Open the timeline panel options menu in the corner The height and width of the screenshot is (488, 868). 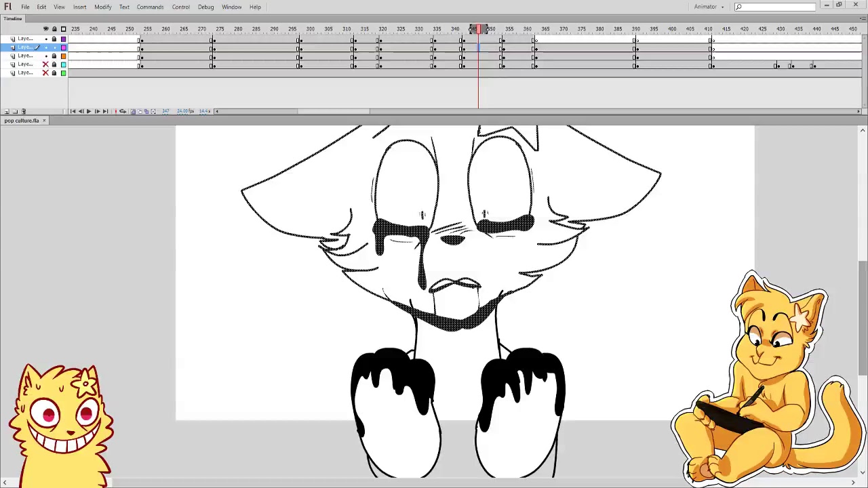click(x=861, y=19)
